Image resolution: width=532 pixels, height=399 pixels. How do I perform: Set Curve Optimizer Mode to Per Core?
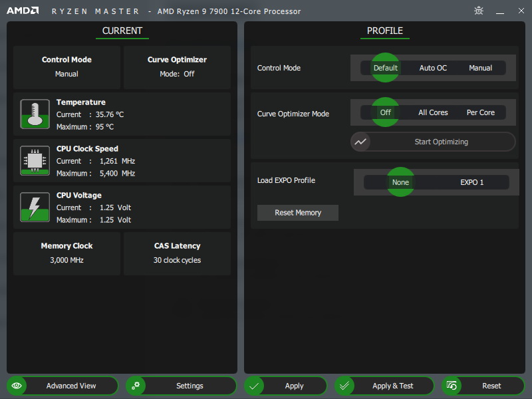pos(480,112)
